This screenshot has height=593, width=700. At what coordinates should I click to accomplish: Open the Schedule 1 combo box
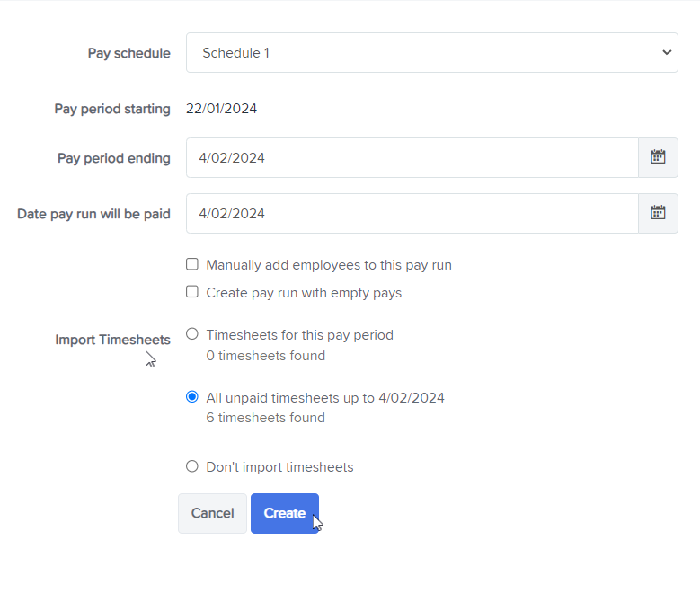pyautogui.click(x=431, y=53)
